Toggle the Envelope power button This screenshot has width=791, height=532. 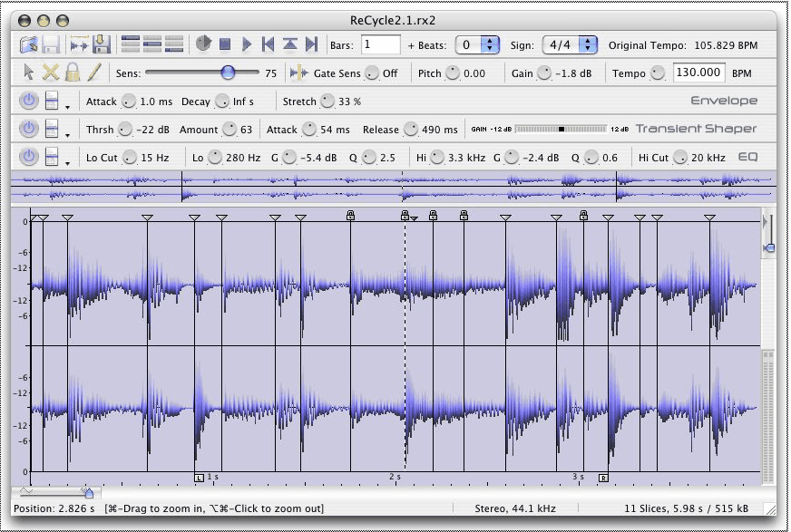click(29, 101)
